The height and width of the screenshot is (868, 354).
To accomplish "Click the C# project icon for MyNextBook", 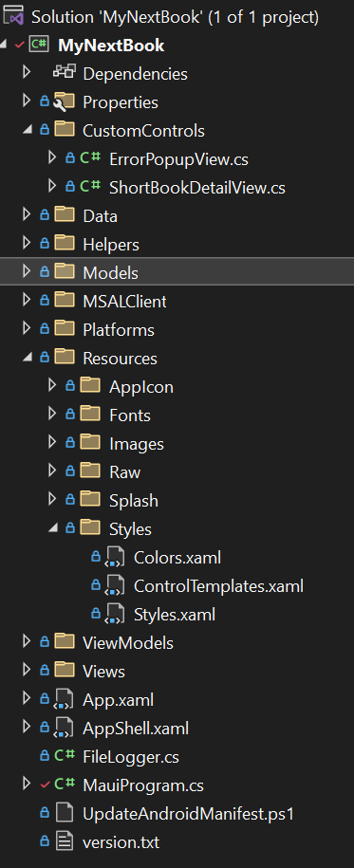I will [39, 45].
